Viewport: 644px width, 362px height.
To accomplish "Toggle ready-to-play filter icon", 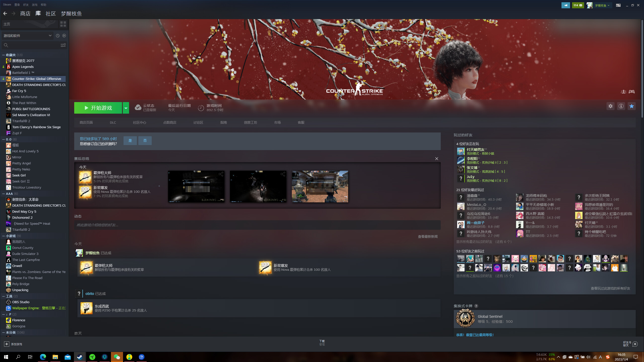I will click(x=64, y=36).
